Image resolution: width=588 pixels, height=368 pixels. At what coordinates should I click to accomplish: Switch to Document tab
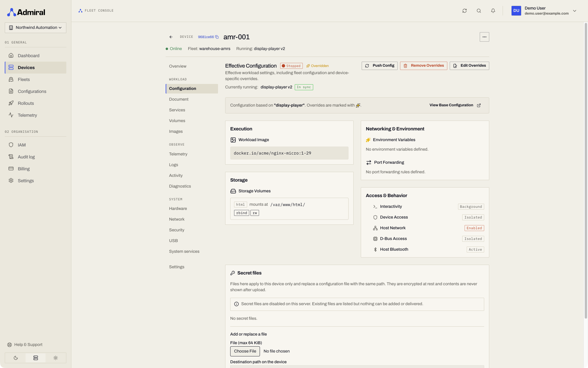(x=192, y=99)
